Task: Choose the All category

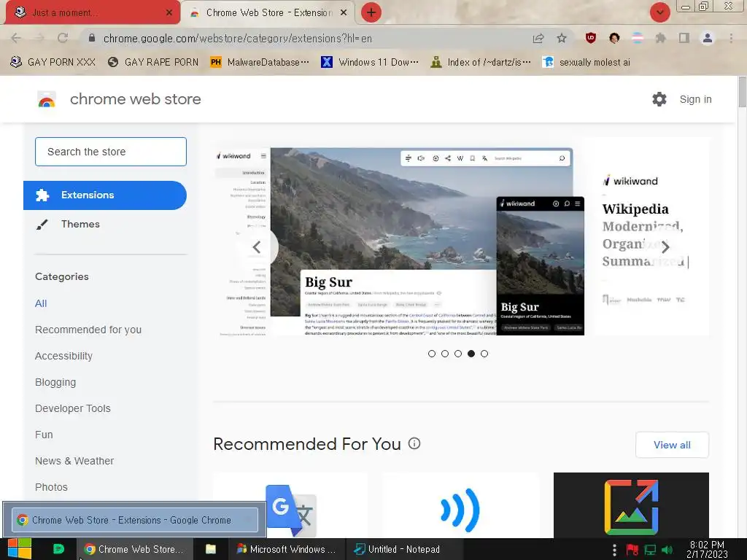Action: pyautogui.click(x=41, y=303)
